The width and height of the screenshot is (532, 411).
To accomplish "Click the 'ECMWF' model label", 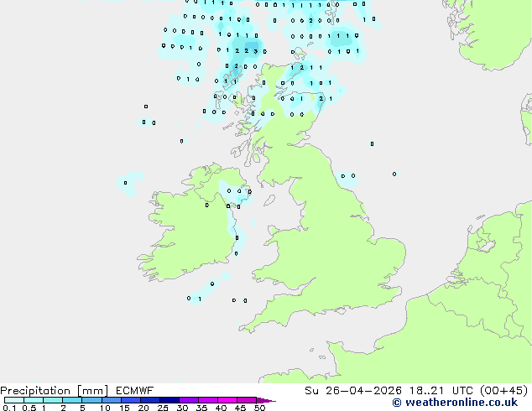I will (x=135, y=391).
